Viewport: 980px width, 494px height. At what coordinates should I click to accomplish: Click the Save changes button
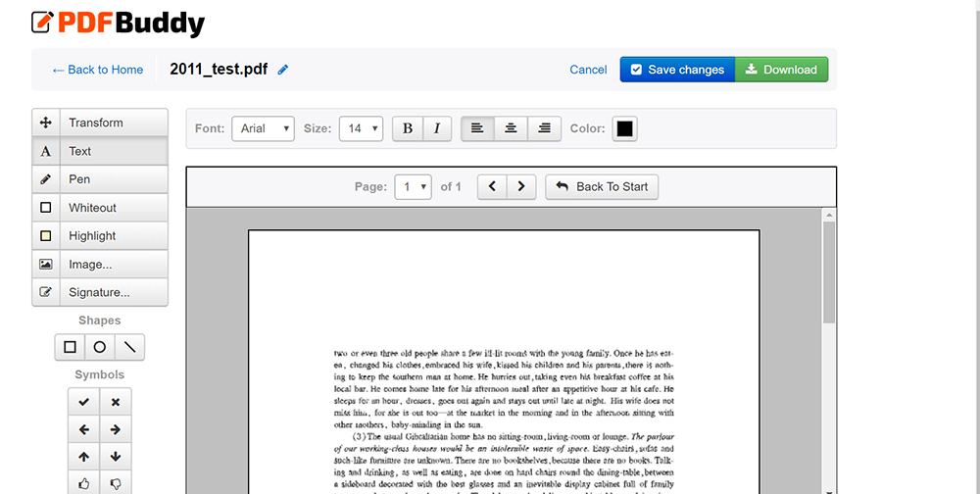click(x=677, y=70)
